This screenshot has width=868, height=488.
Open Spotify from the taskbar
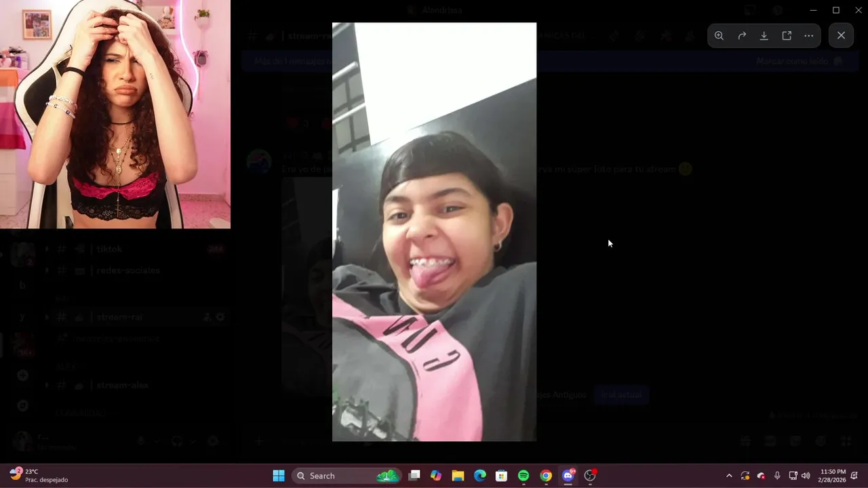point(524,476)
